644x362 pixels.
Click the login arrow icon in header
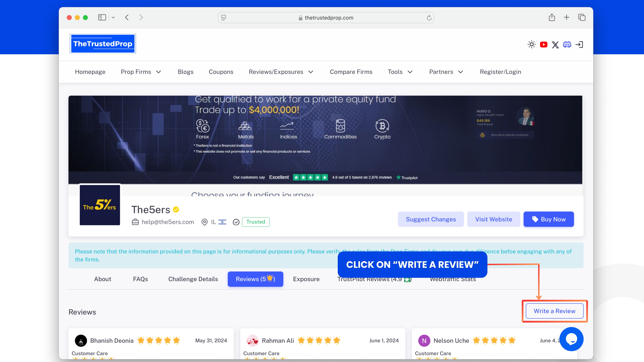coord(579,45)
